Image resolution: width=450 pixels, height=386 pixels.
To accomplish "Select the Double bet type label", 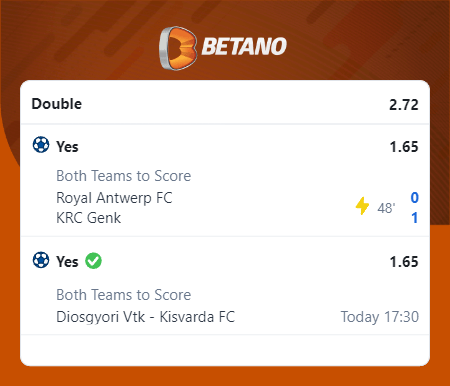I will pos(57,104).
